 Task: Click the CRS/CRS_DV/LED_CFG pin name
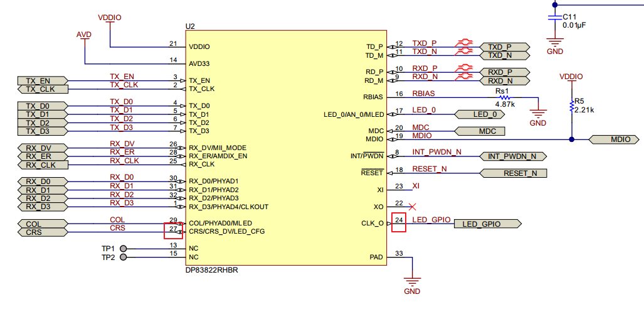tap(227, 232)
